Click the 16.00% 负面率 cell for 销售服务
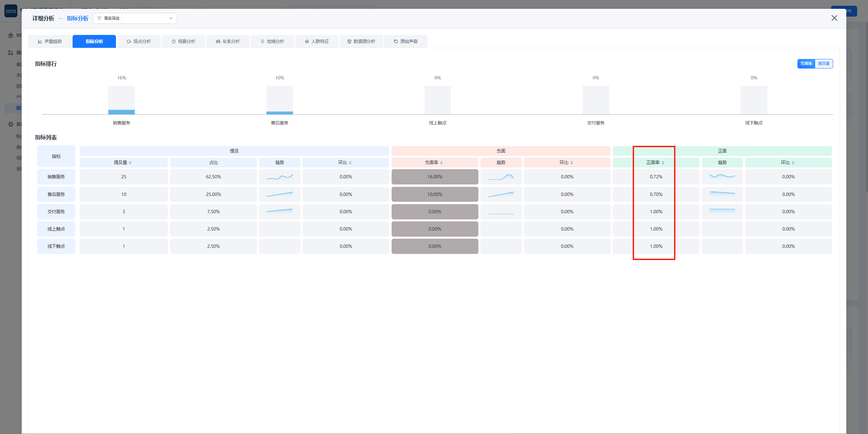Screen dimensions: 868x434 pyautogui.click(x=435, y=177)
